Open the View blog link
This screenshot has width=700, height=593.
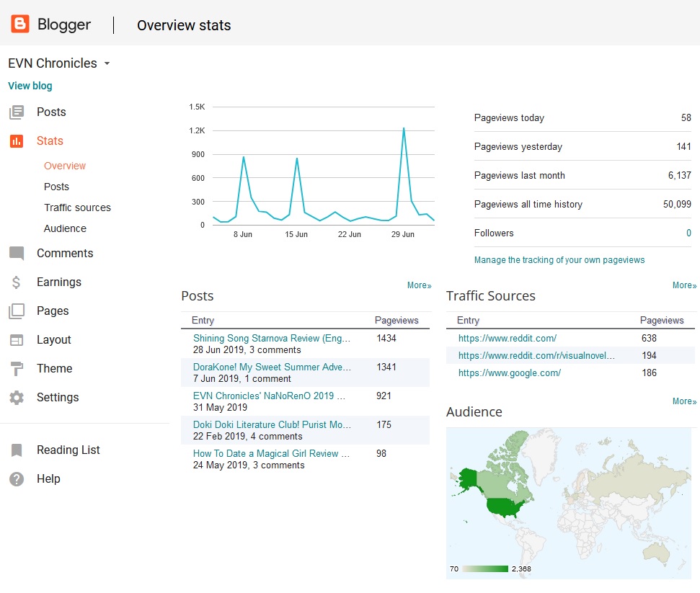[x=30, y=86]
